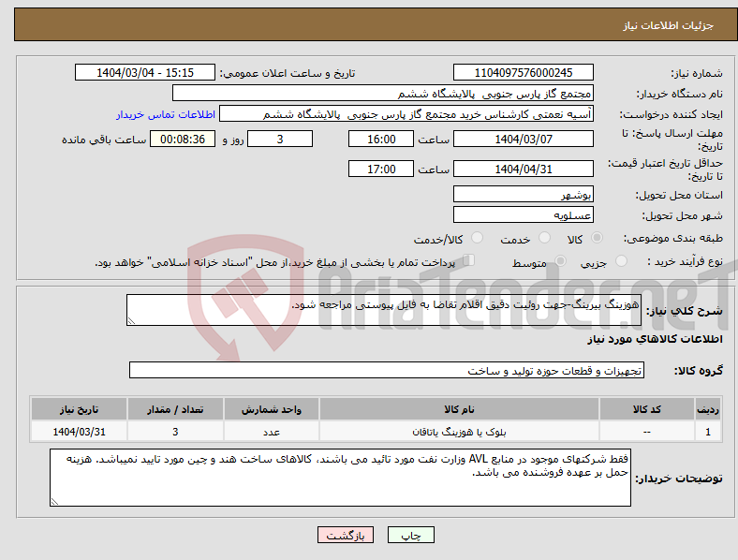Click the ساعت باقی مانده label

[x=104, y=140]
